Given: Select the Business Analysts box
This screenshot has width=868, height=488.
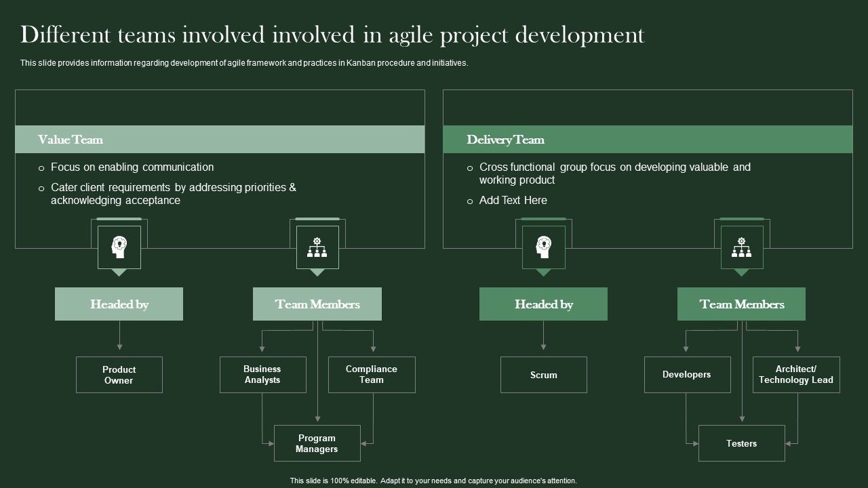Looking at the screenshot, I should pyautogui.click(x=262, y=375).
